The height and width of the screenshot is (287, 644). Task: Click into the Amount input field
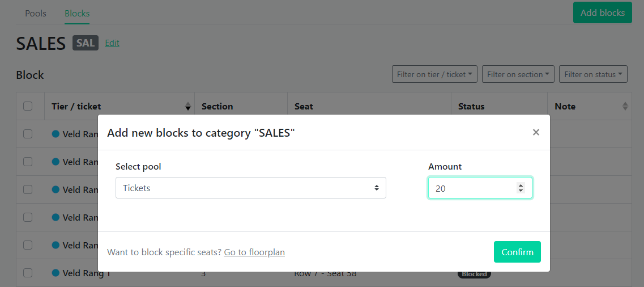472,188
